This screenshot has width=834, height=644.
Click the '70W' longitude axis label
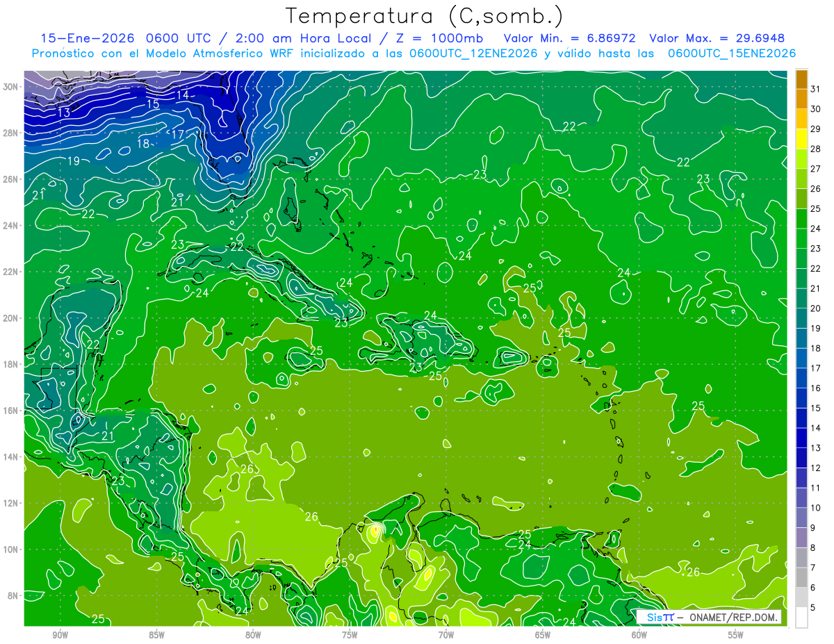(x=446, y=635)
